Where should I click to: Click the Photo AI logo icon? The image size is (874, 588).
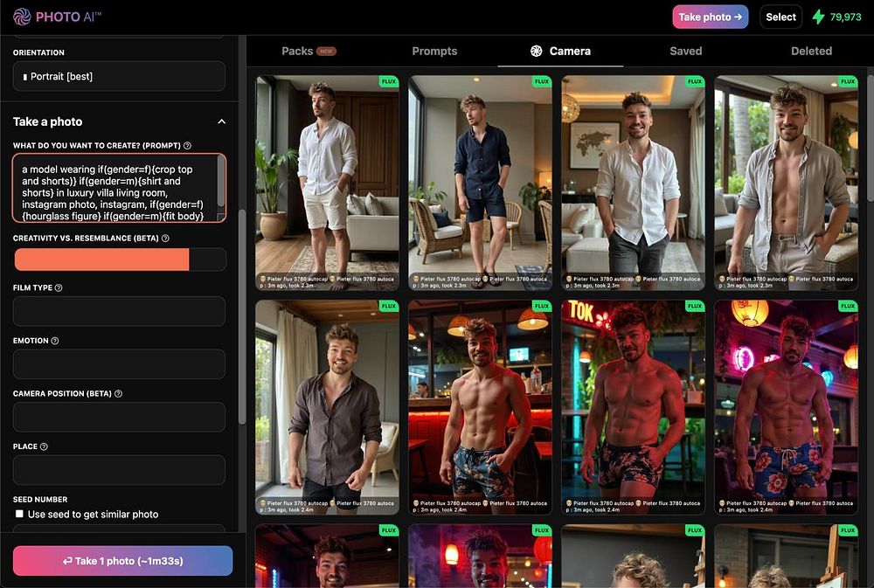[x=22, y=17]
